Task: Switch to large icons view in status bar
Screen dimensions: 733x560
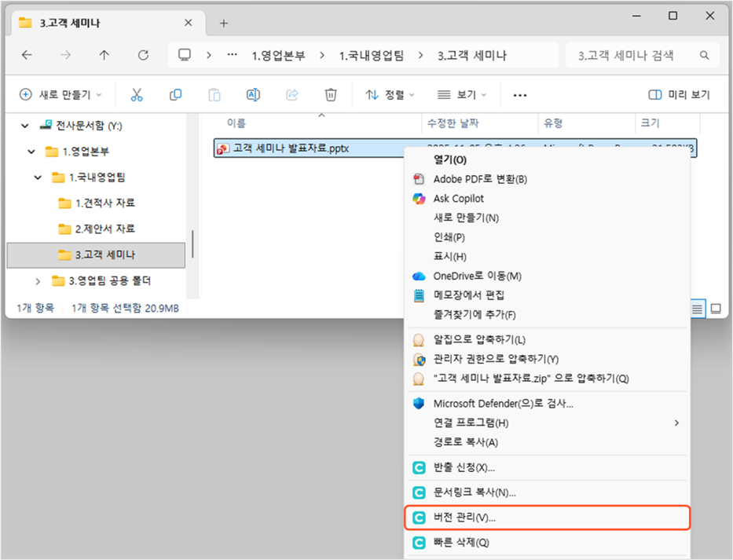Action: click(716, 309)
